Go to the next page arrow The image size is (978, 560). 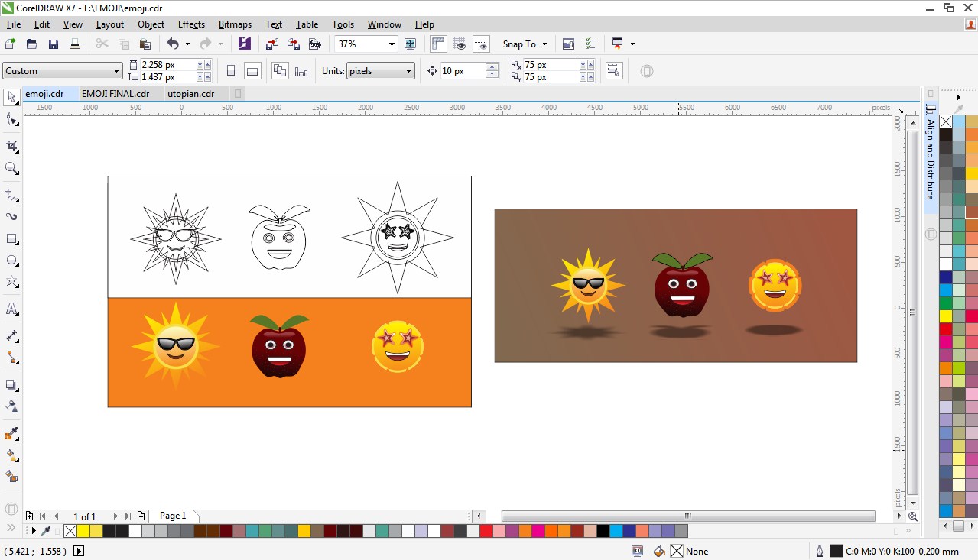click(115, 516)
